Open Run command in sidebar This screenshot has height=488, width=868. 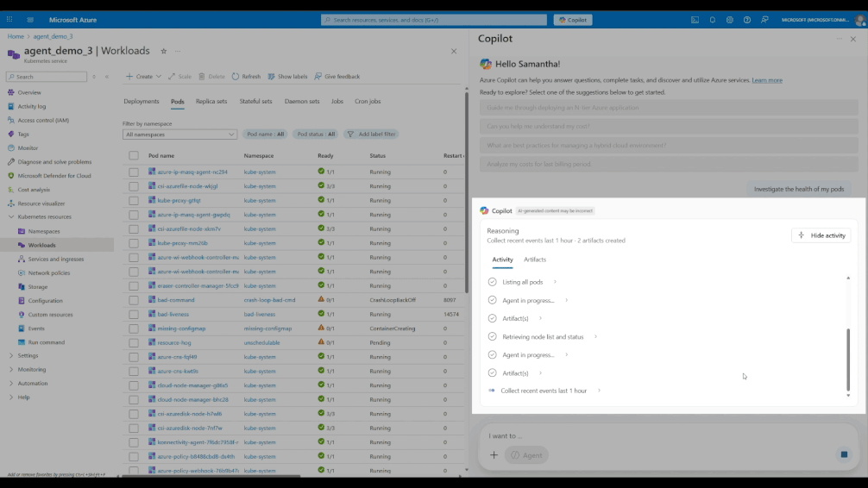coord(46,342)
